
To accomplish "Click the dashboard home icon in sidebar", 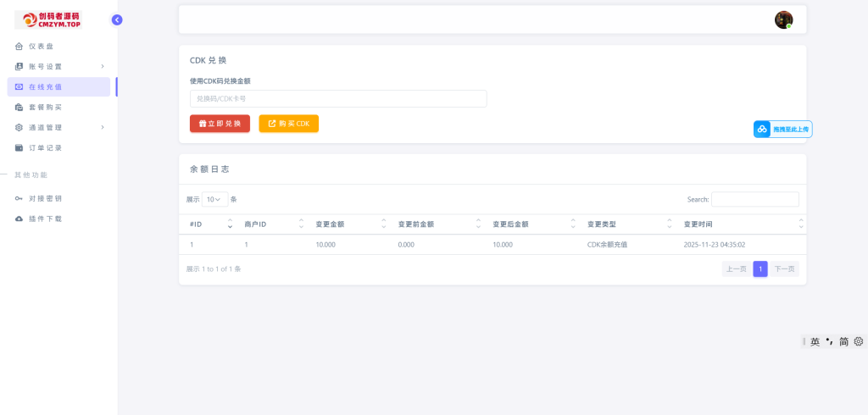I will point(19,47).
